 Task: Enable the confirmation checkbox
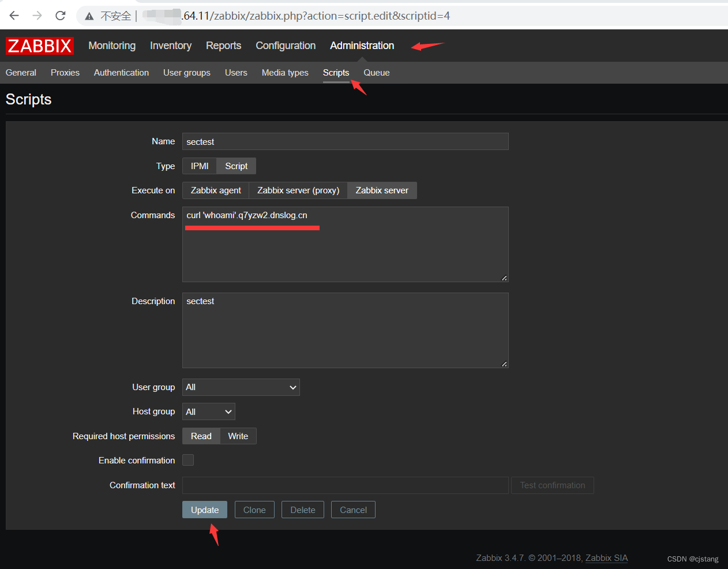(x=187, y=460)
